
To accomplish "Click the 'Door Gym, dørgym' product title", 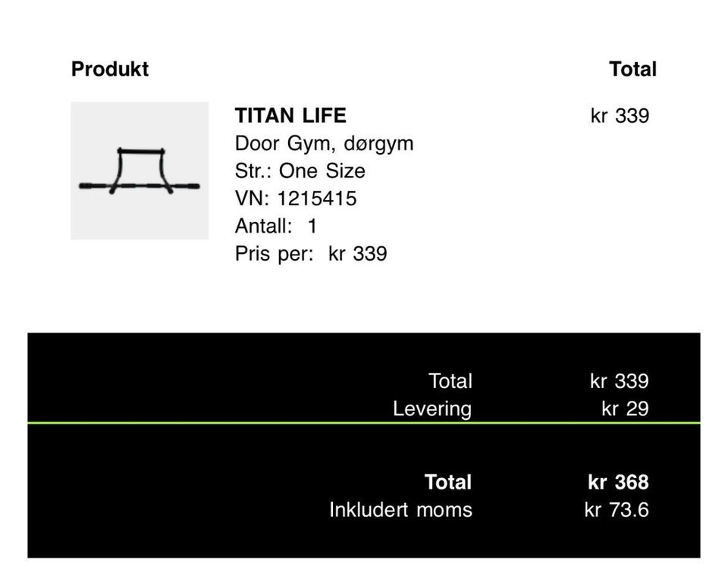I will click(x=324, y=143).
